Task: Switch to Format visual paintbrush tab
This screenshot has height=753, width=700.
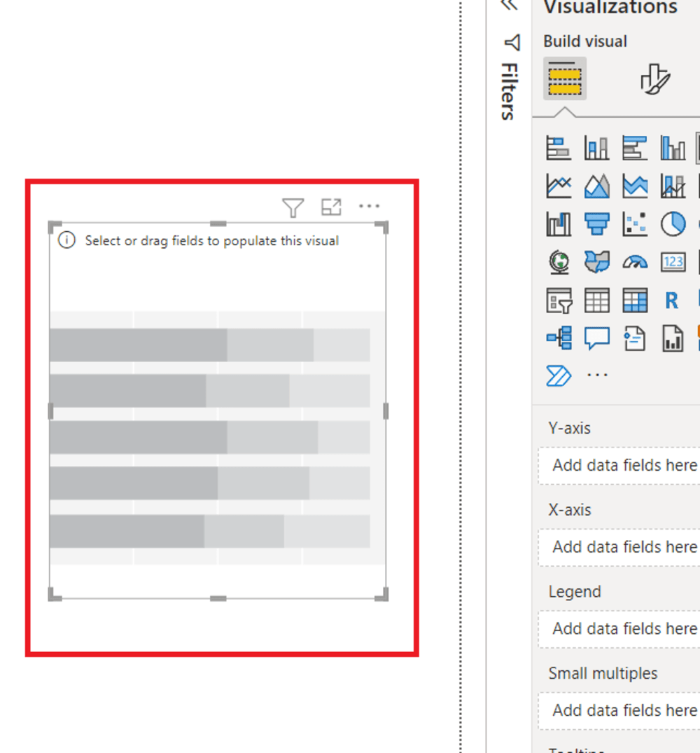Action: (x=654, y=79)
